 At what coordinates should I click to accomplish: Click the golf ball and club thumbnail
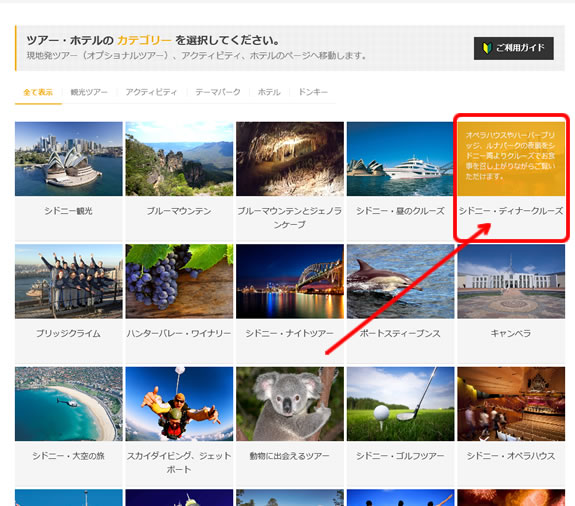[400, 404]
